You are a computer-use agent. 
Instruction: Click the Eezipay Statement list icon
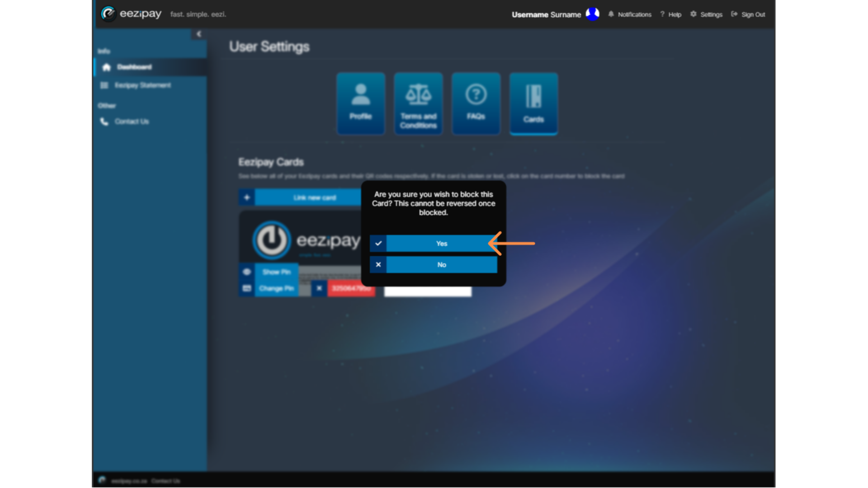104,85
